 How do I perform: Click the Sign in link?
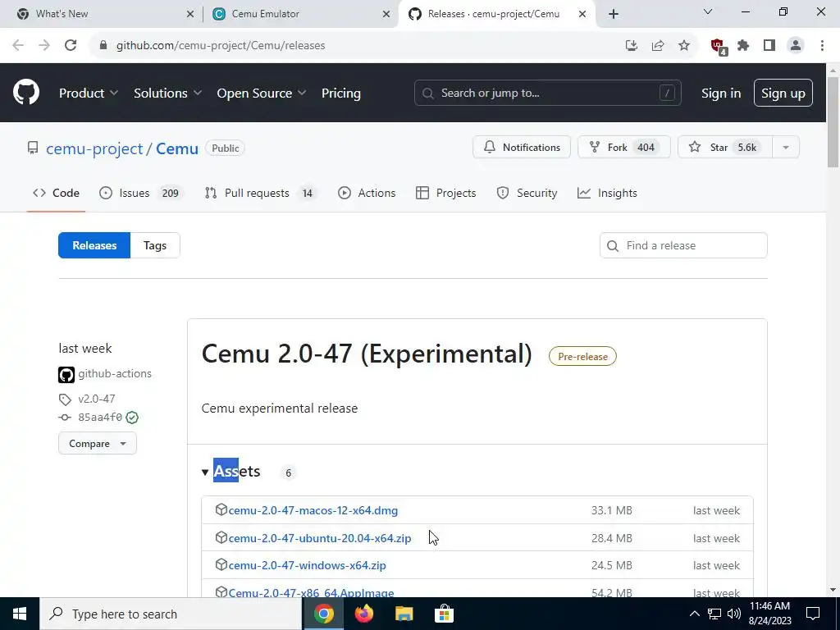721,94
